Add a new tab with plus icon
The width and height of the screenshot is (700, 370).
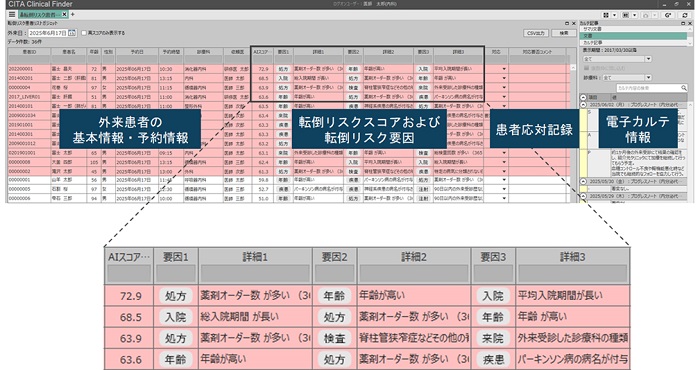pyautogui.click(x=73, y=15)
